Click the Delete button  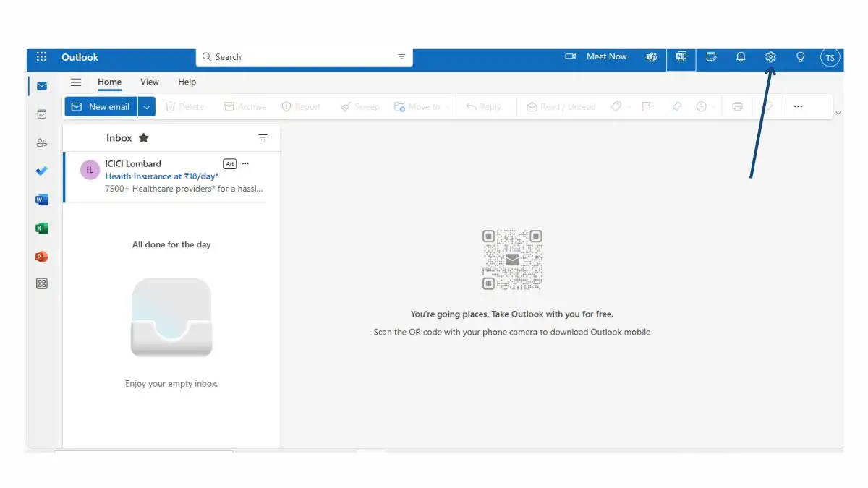(184, 106)
